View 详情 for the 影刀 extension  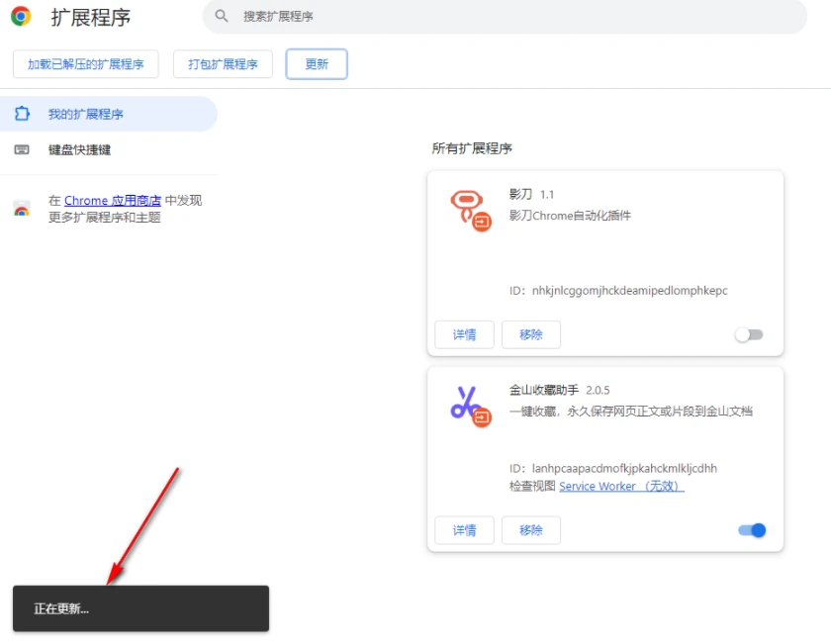click(x=464, y=334)
